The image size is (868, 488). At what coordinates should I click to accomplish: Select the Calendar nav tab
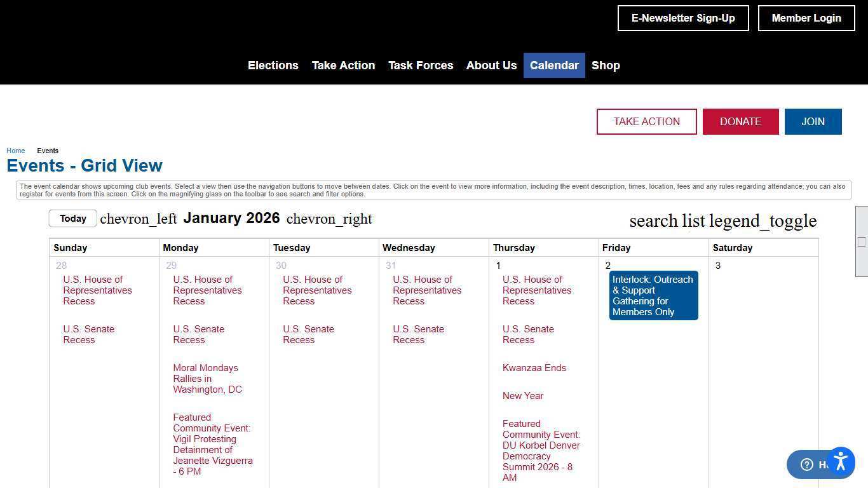pos(554,65)
